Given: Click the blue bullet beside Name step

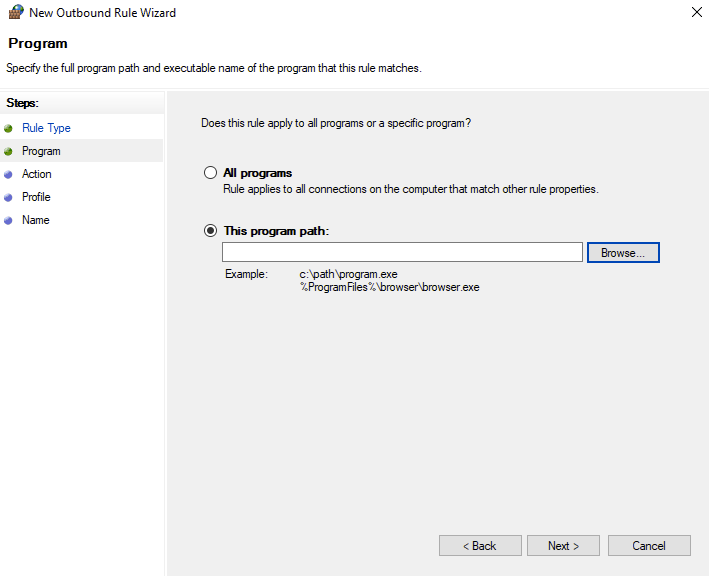Looking at the screenshot, I should 9,220.
